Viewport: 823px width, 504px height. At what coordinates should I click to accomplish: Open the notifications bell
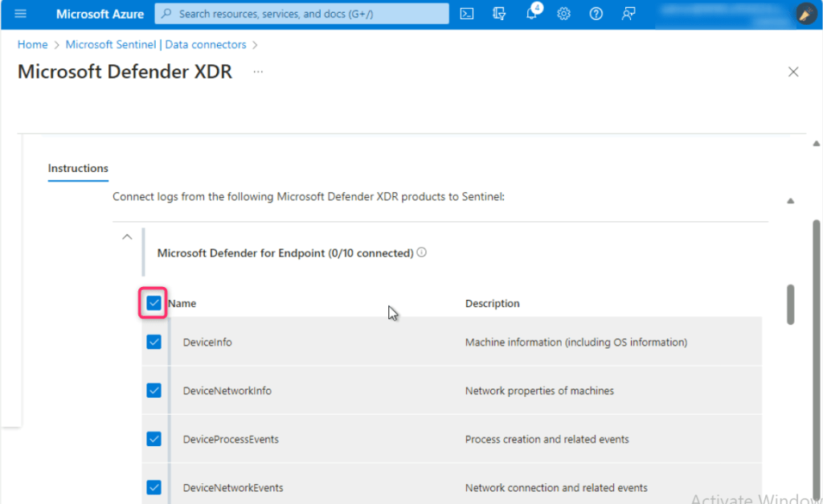pos(531,14)
